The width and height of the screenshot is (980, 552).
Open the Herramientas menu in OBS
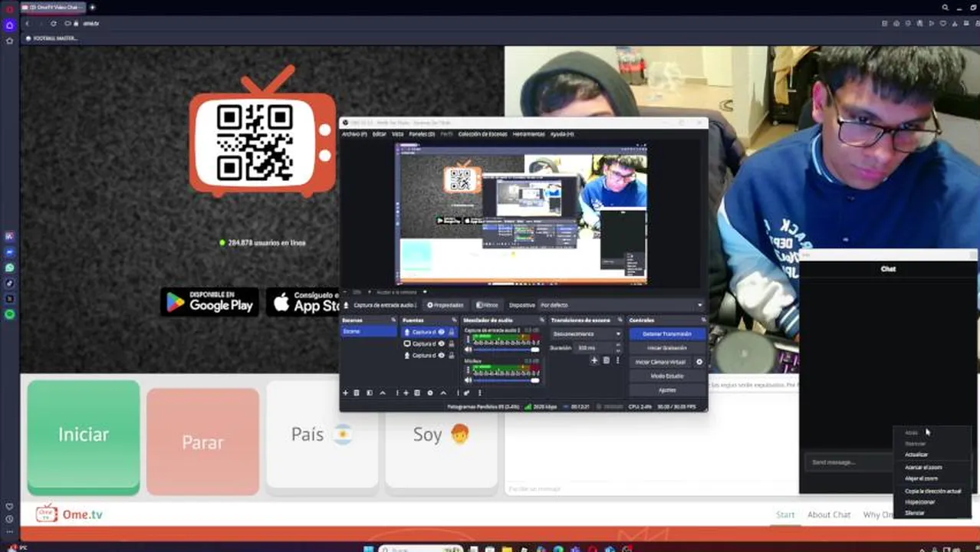click(528, 133)
